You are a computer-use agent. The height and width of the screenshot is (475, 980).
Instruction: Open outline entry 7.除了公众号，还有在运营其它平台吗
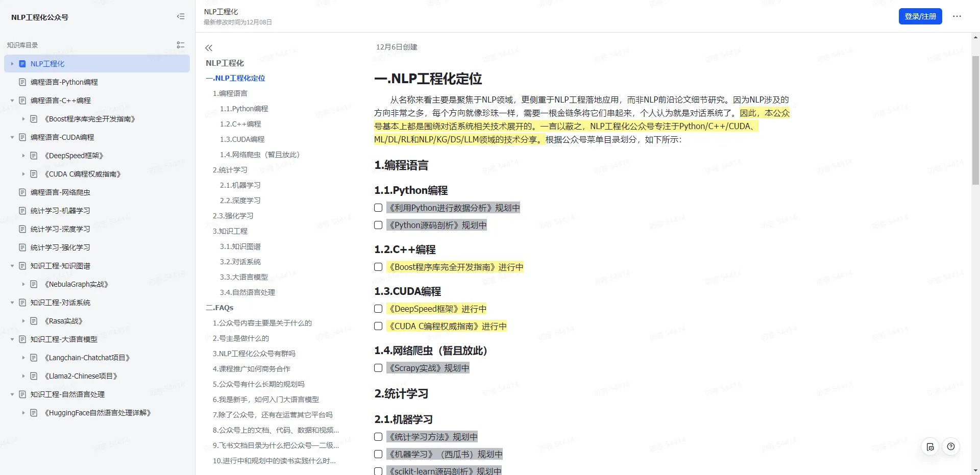pos(273,415)
